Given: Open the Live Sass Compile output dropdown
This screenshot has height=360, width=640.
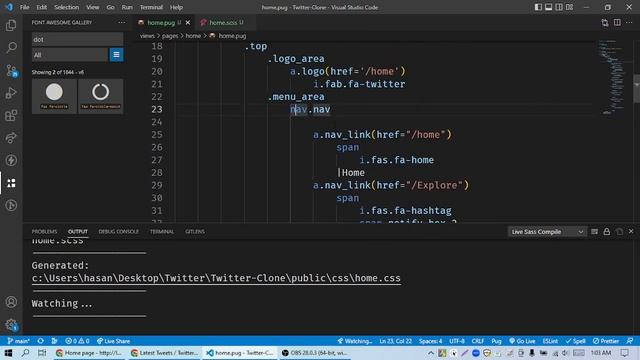Looking at the screenshot, I should [x=547, y=231].
